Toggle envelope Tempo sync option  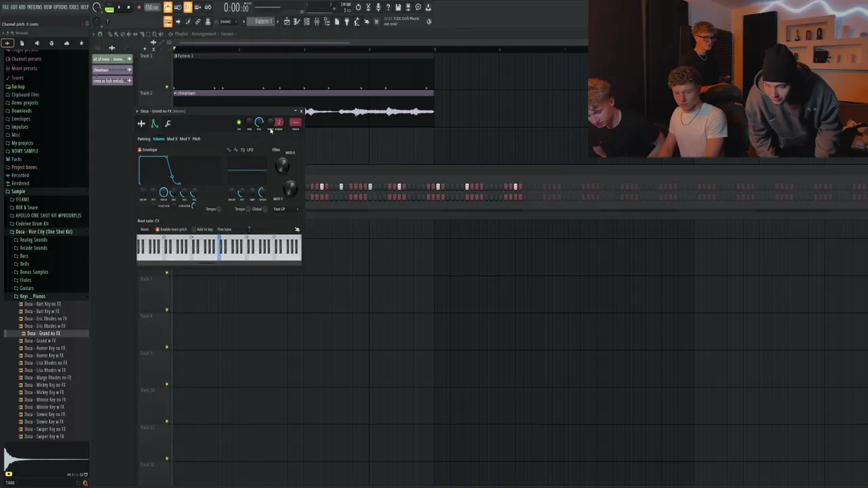[x=214, y=209]
